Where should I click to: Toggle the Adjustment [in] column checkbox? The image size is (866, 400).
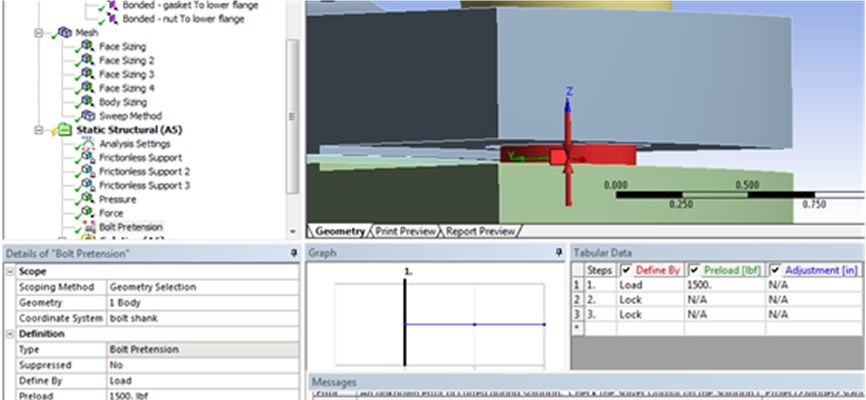[775, 270]
